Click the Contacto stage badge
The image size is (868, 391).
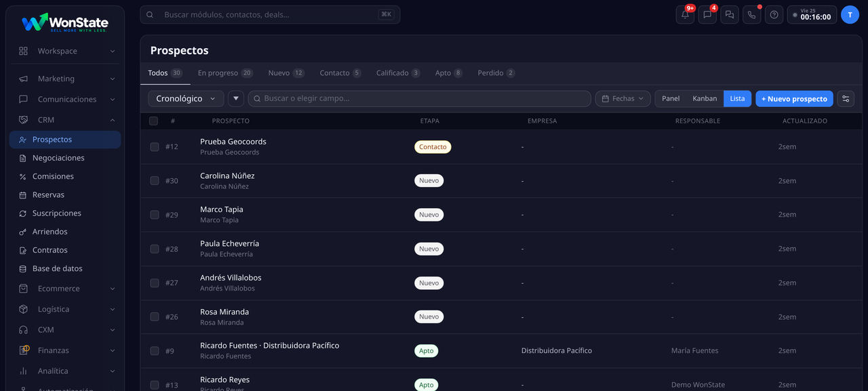coord(433,147)
